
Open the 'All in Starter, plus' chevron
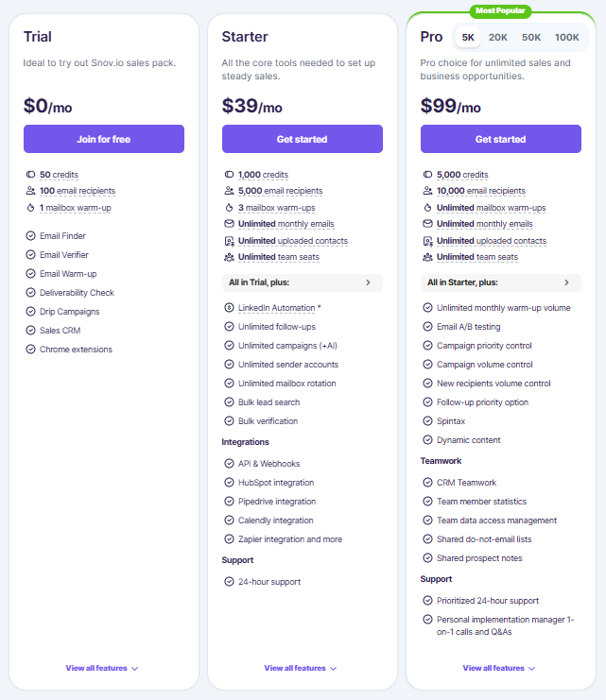click(566, 282)
